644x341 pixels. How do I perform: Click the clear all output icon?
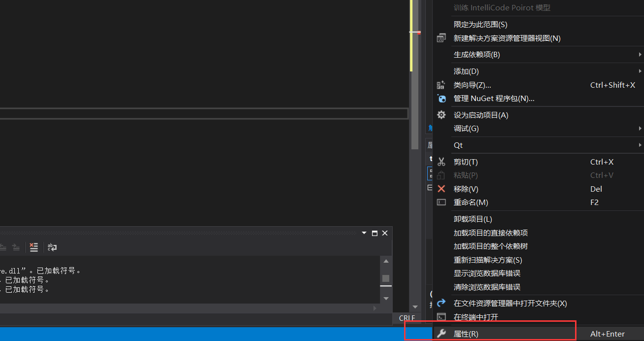pyautogui.click(x=34, y=247)
